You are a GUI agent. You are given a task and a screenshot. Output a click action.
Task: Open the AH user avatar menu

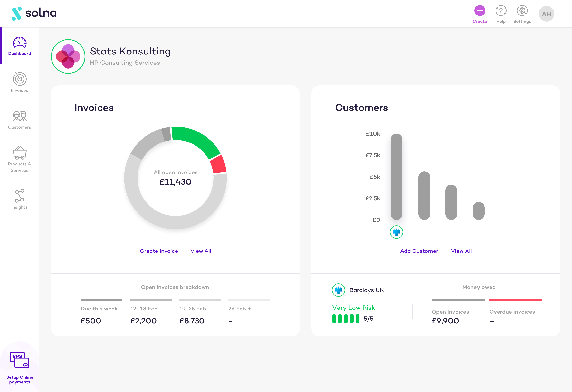[546, 14]
